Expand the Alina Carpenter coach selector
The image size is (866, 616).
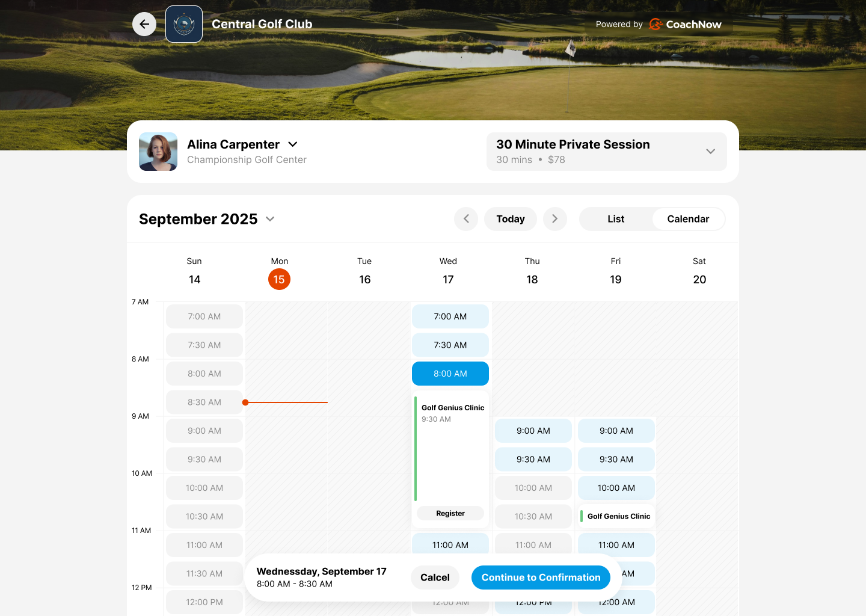pos(292,144)
